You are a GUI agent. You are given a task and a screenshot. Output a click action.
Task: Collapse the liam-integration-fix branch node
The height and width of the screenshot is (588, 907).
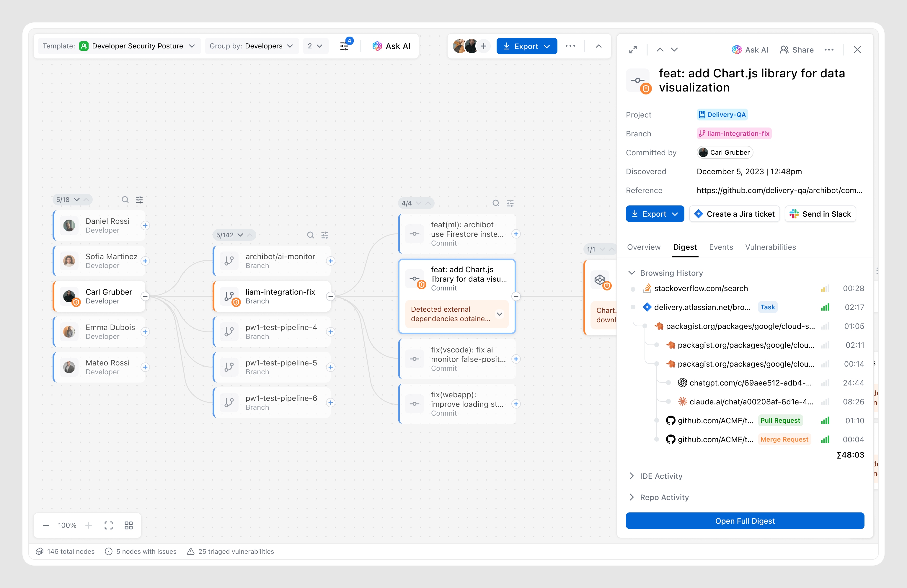(330, 296)
